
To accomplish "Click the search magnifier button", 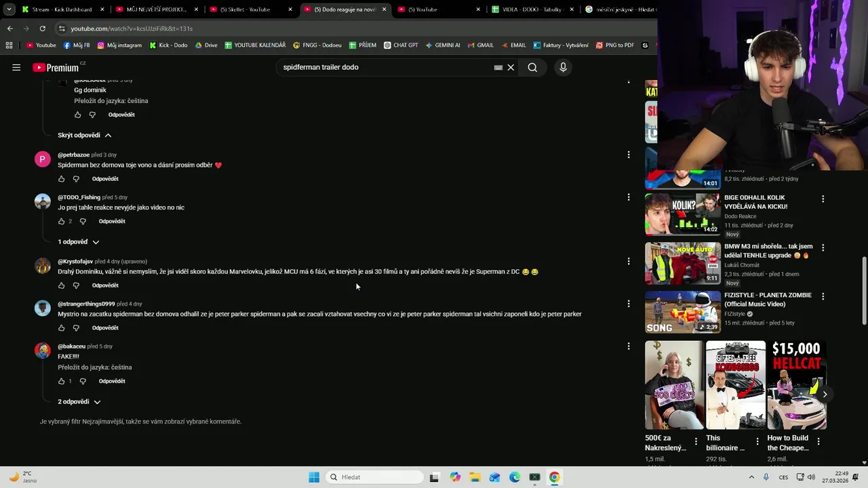I will (532, 67).
